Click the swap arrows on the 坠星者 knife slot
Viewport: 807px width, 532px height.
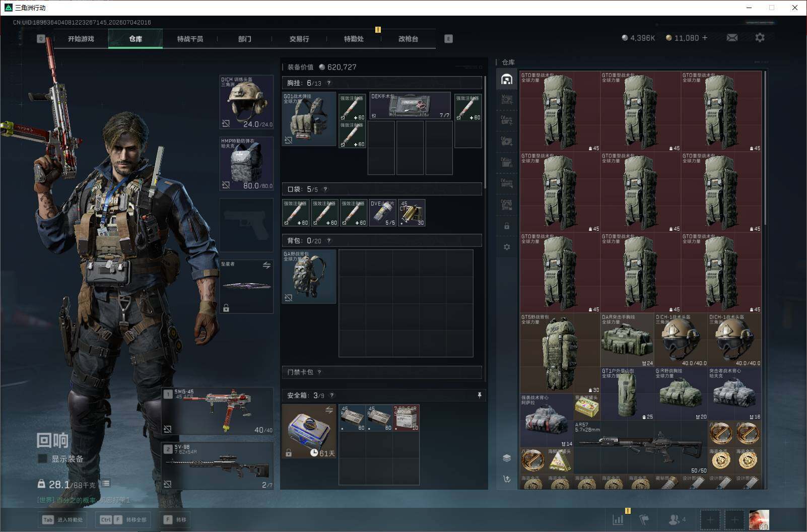tap(266, 265)
